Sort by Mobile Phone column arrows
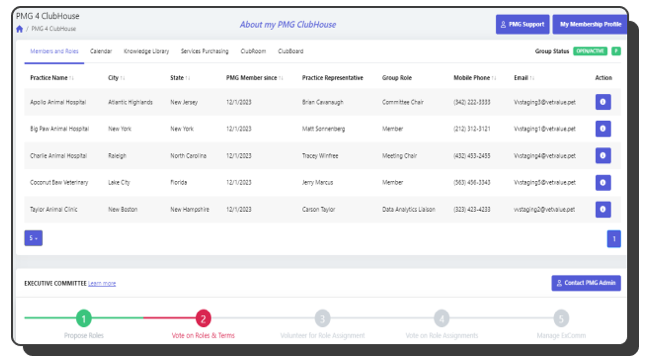The image size is (649, 362). pos(494,78)
